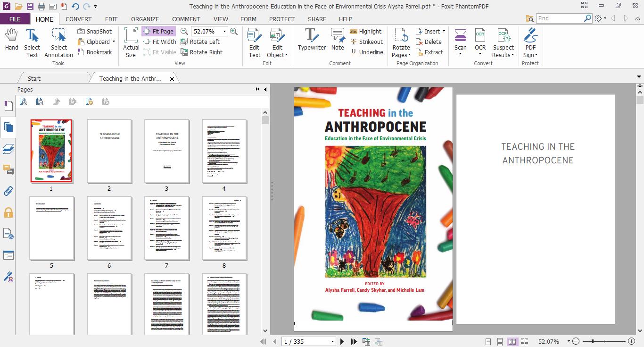The height and width of the screenshot is (347, 644).
Task: Enable continuous page view in status bar
Action: 500,341
